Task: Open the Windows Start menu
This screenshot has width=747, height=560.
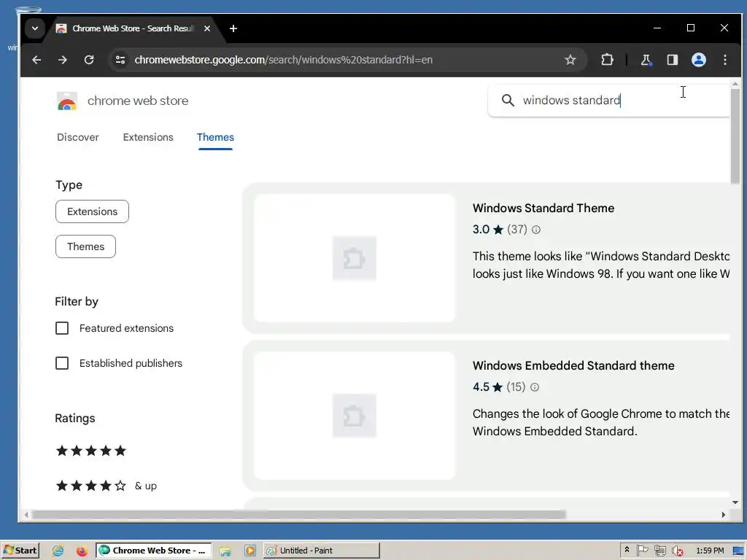Action: coord(20,551)
